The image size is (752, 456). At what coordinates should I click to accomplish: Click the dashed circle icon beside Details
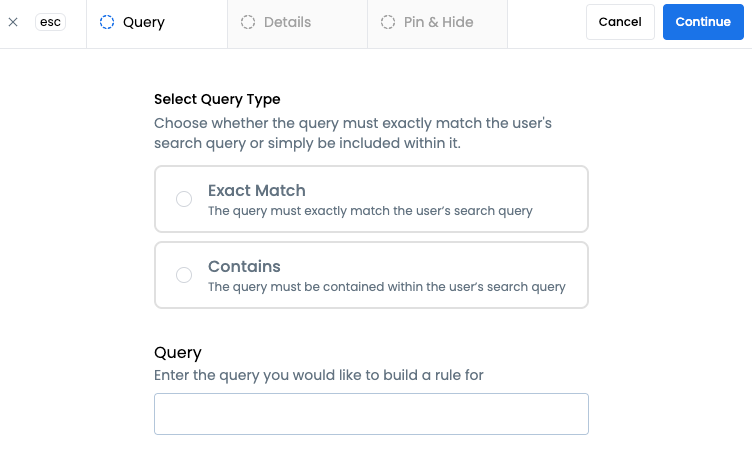[x=248, y=22]
